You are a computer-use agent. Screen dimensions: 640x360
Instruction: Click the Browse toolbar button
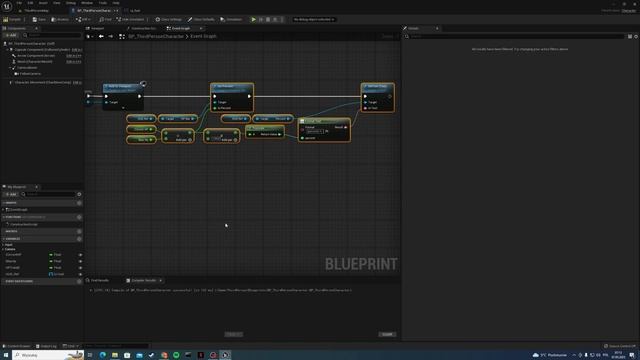[60, 19]
